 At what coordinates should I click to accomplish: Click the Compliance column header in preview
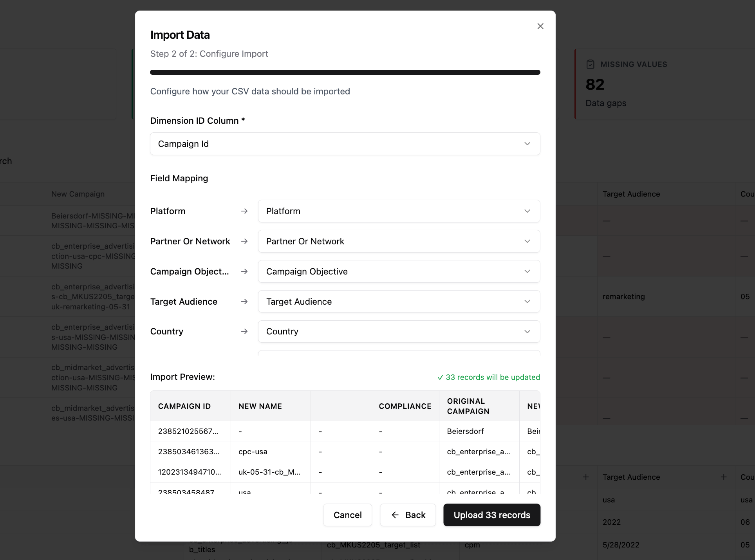(405, 406)
